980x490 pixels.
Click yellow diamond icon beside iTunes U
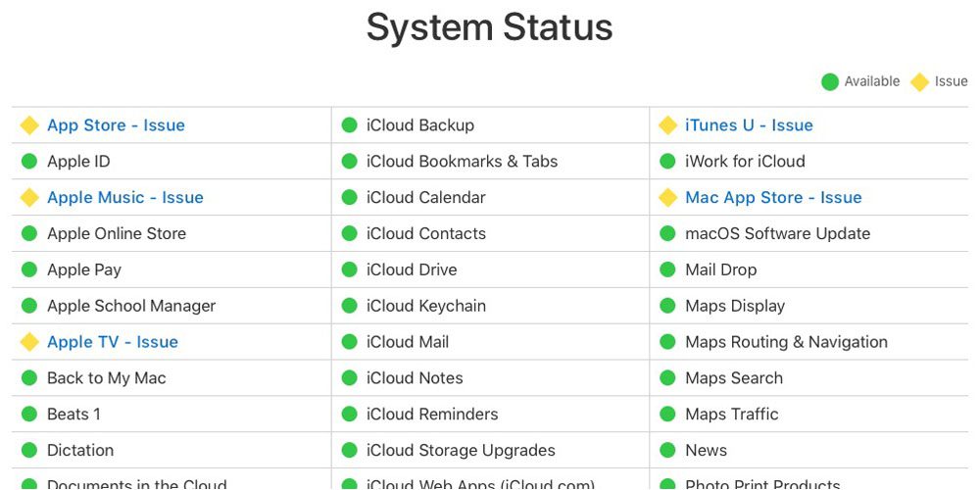click(x=667, y=125)
